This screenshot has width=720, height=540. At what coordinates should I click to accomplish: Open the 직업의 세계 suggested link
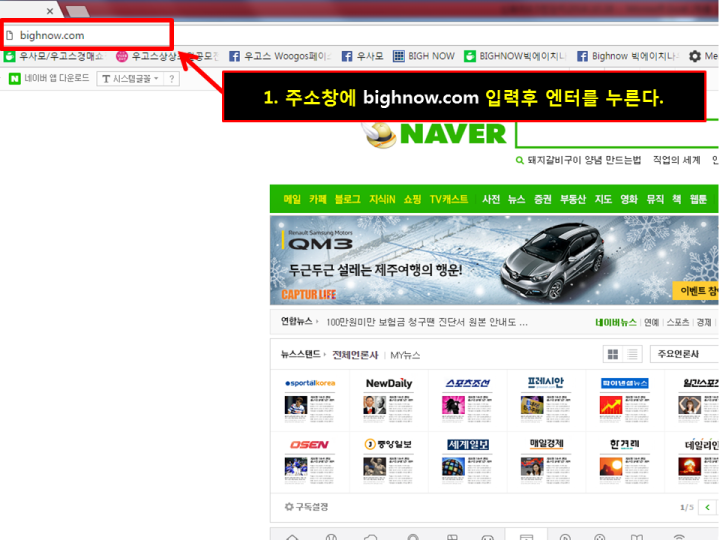[676, 160]
